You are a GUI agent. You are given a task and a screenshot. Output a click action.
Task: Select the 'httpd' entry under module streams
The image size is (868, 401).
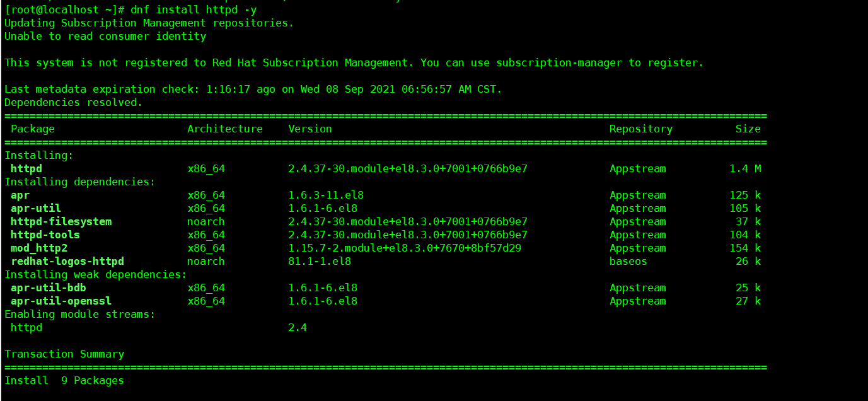(x=26, y=328)
